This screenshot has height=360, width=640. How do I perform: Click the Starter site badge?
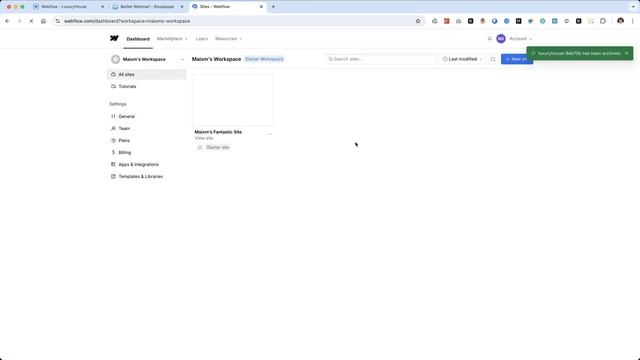[218, 147]
